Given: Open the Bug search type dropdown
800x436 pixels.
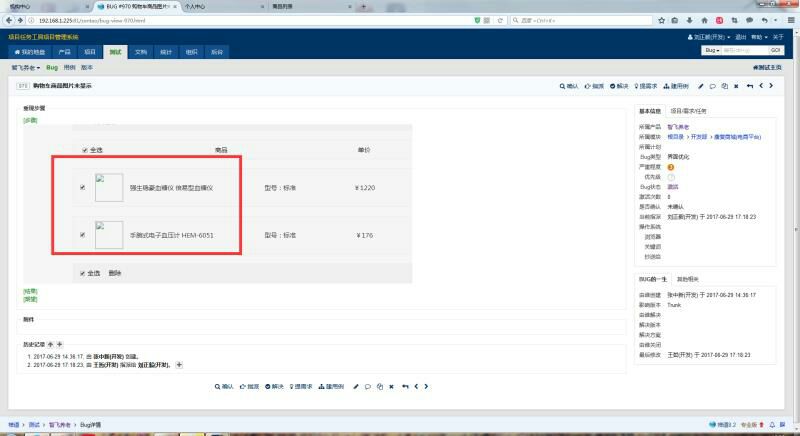Looking at the screenshot, I should coord(711,50).
